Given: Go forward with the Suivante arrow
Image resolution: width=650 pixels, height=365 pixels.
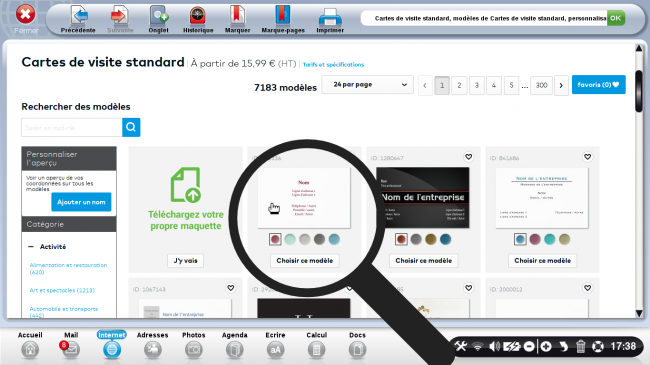Looking at the screenshot, I should point(120,19).
